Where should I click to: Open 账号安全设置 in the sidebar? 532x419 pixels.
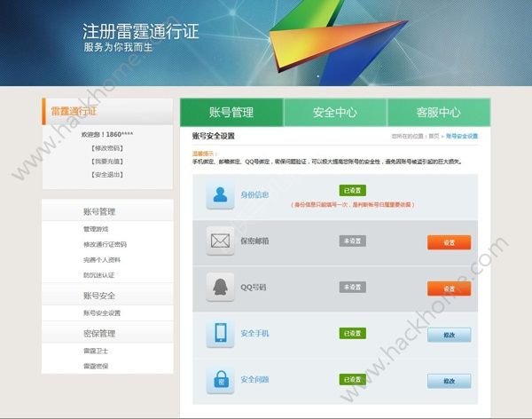(102, 313)
